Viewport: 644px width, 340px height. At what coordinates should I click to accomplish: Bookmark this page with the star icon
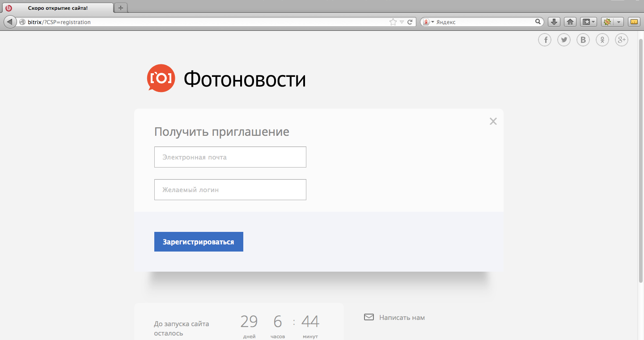(393, 22)
